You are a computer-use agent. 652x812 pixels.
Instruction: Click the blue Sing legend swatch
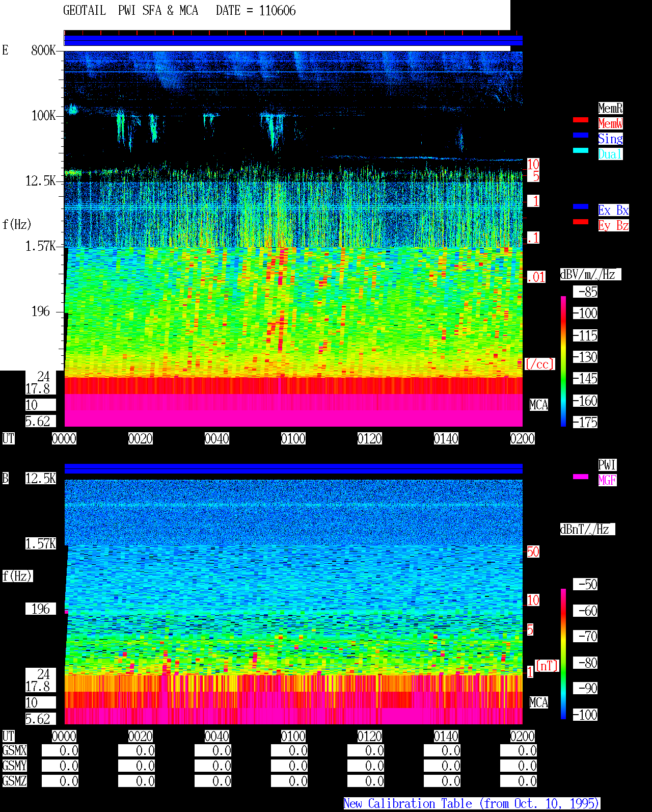point(581,135)
